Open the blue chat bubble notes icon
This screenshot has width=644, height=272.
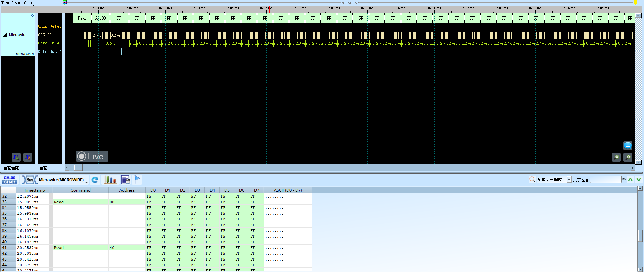(628, 146)
